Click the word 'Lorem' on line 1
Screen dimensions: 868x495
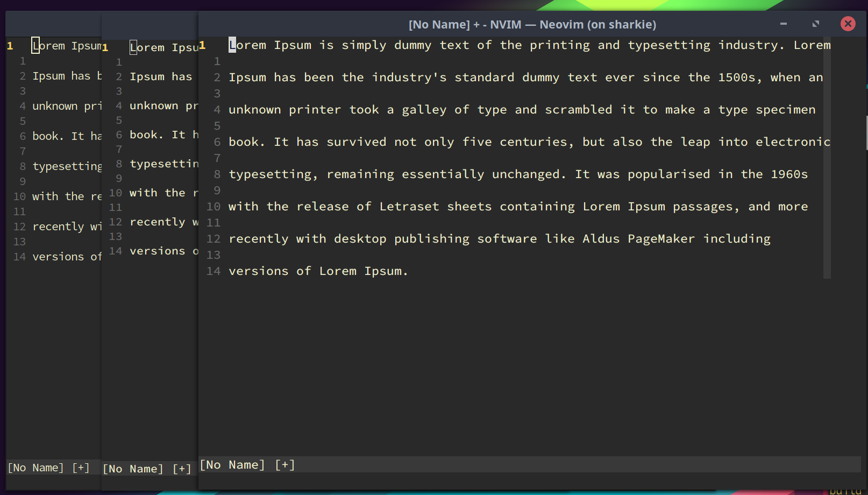[247, 45]
